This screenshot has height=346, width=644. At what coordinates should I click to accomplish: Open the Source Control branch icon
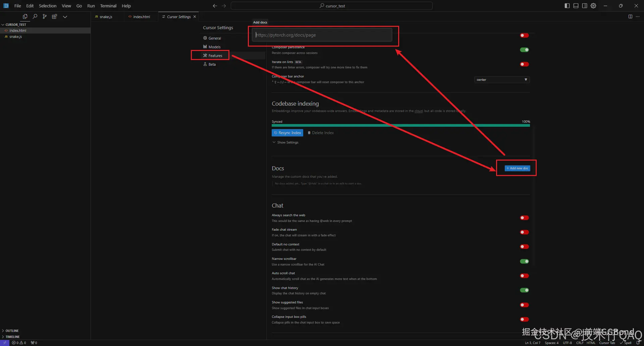45,16
